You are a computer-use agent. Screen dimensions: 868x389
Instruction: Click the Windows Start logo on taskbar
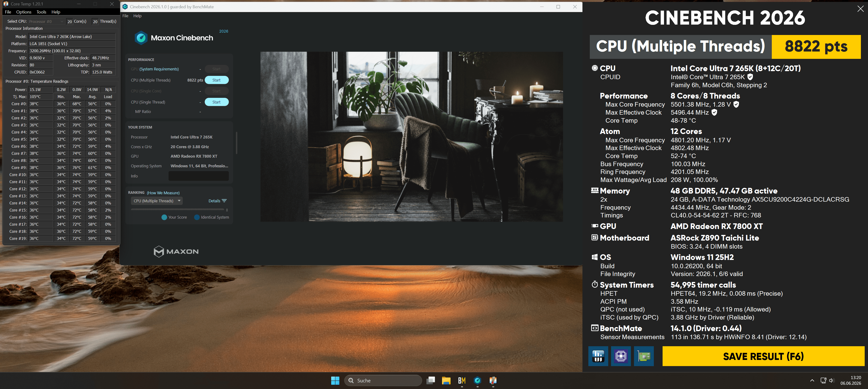click(335, 380)
